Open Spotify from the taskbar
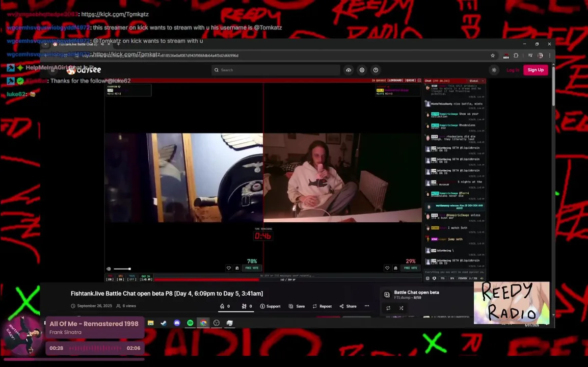Screen dimensions: 588x367 [190, 323]
